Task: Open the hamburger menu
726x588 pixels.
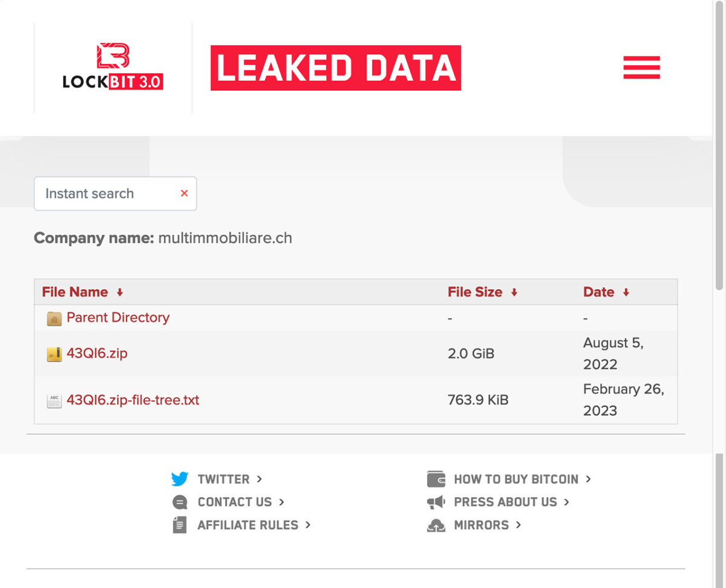Action: pos(641,68)
